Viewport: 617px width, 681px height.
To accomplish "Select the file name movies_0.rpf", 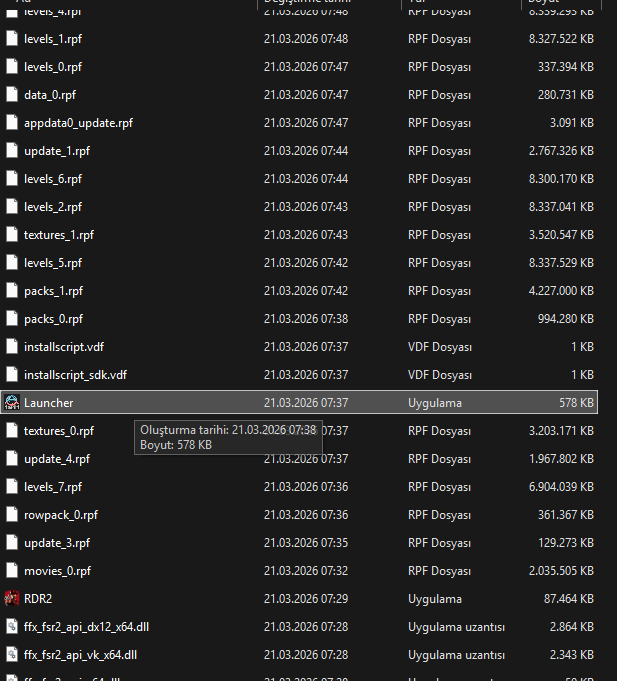I will tap(57, 571).
